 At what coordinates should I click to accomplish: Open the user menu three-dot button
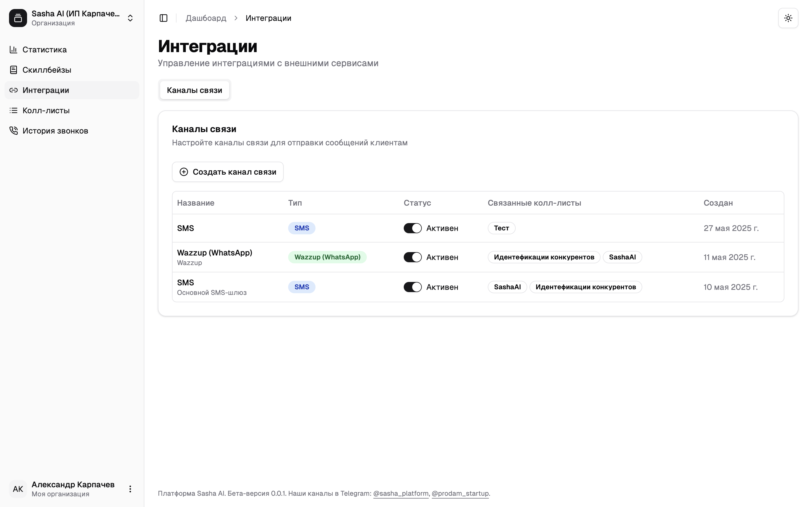(x=130, y=489)
